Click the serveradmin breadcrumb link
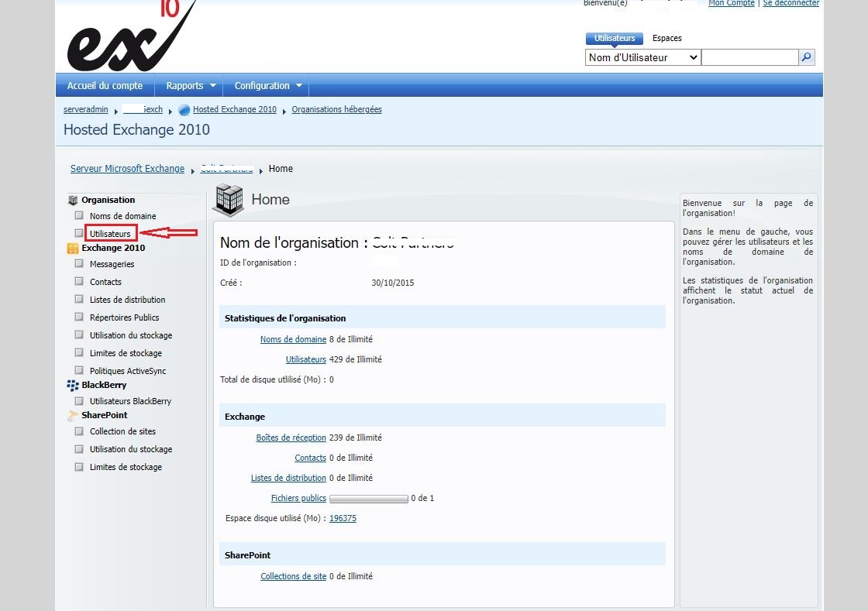Image resolution: width=868 pixels, height=611 pixels. pos(86,109)
